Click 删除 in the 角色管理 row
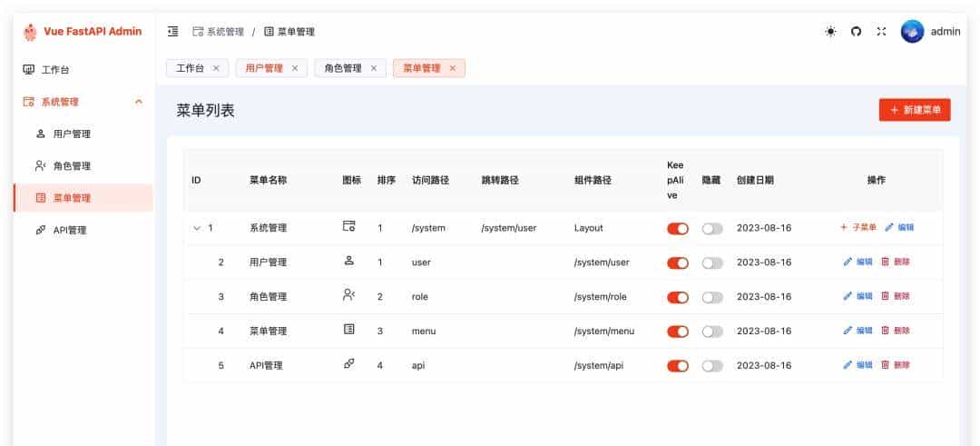Image resolution: width=980 pixels, height=446 pixels. point(896,296)
